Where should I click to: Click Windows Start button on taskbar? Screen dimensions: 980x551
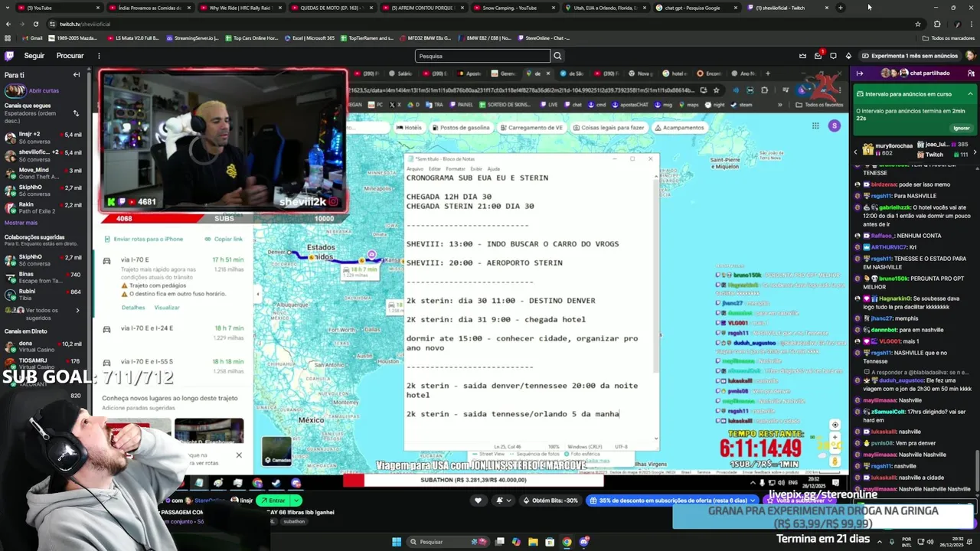pos(397,542)
